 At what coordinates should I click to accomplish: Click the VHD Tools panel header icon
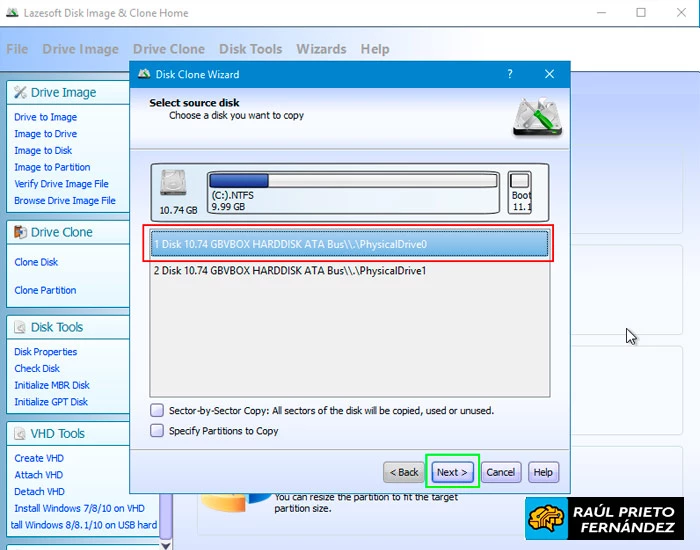[20, 435]
